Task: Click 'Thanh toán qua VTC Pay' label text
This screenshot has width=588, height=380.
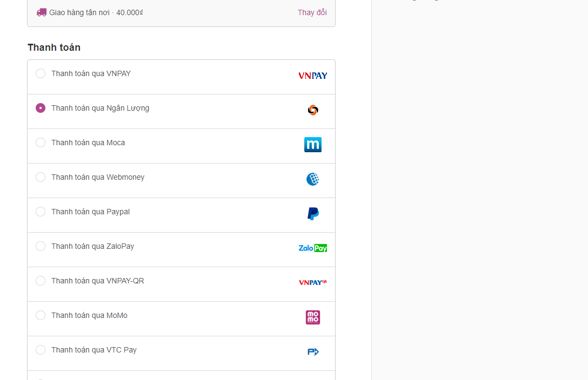Action: 93,350
